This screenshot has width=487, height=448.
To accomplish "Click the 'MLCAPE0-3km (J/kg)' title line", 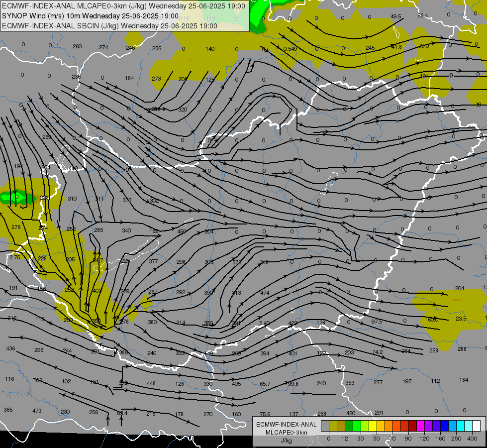I will click(123, 6).
